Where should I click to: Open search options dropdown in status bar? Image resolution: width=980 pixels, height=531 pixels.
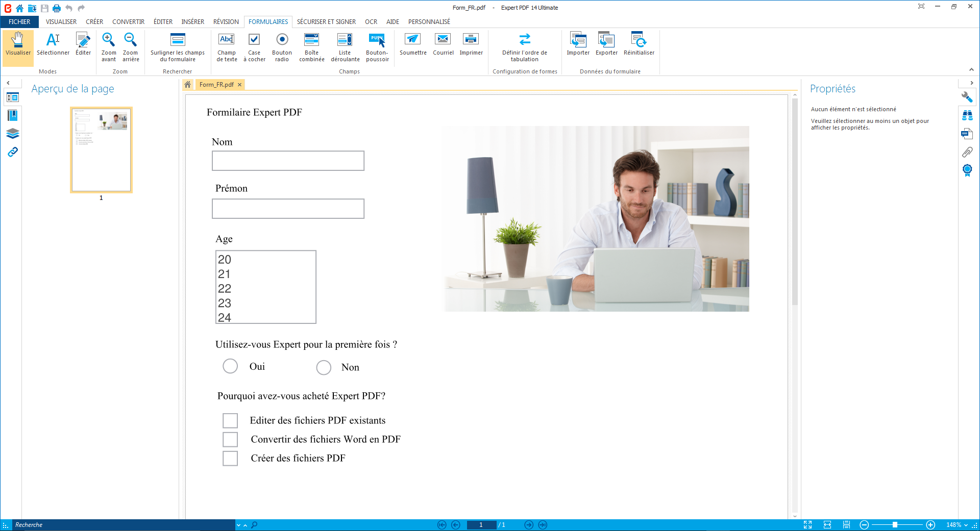tap(238, 525)
